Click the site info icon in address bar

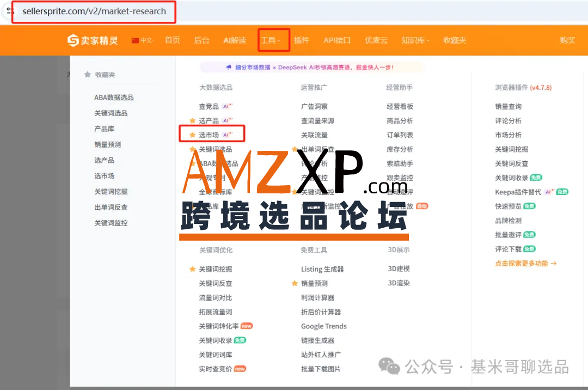pos(8,10)
